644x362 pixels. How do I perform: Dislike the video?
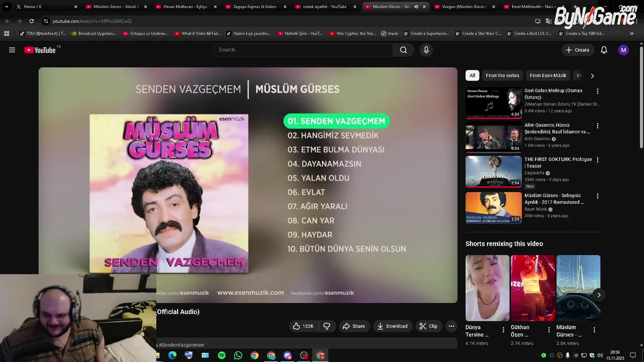pyautogui.click(x=327, y=326)
